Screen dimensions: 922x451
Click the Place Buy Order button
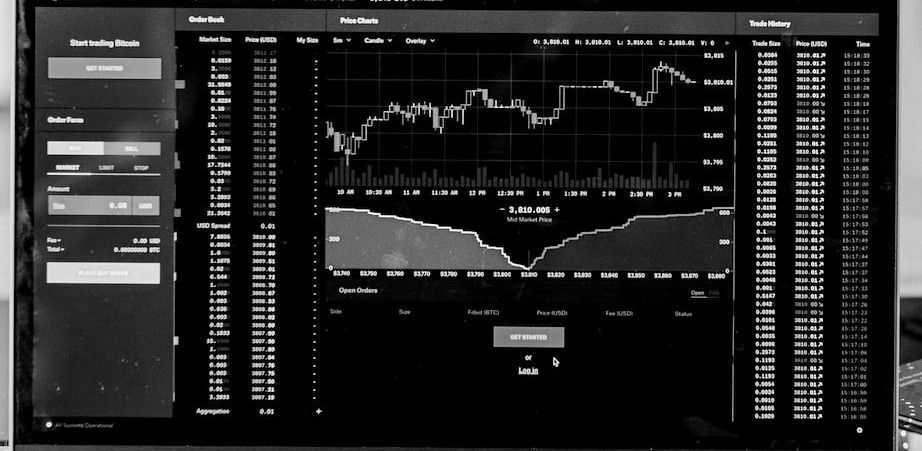pyautogui.click(x=103, y=273)
